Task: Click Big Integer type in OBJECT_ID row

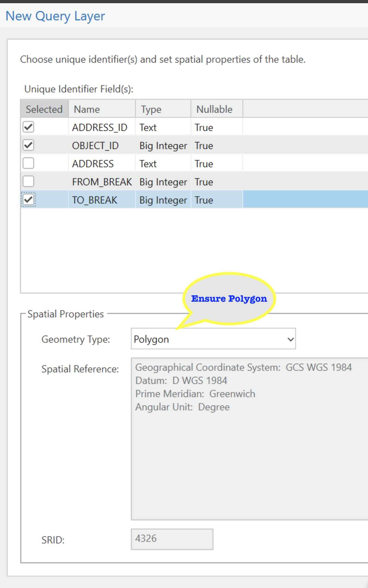Action: [163, 145]
